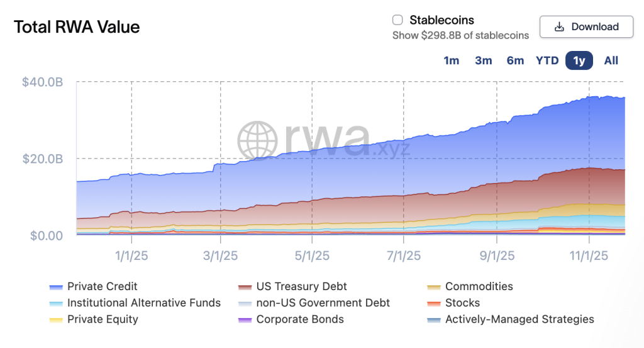The image size is (644, 348).
Task: Click the Total RWA Value heading
Action: [77, 27]
